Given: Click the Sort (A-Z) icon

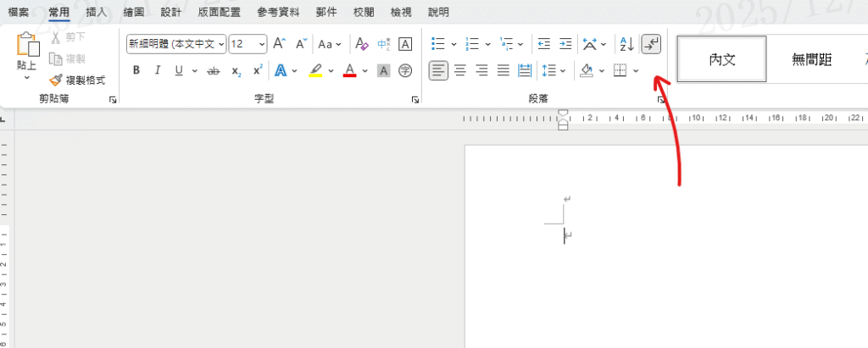Looking at the screenshot, I should tap(626, 43).
